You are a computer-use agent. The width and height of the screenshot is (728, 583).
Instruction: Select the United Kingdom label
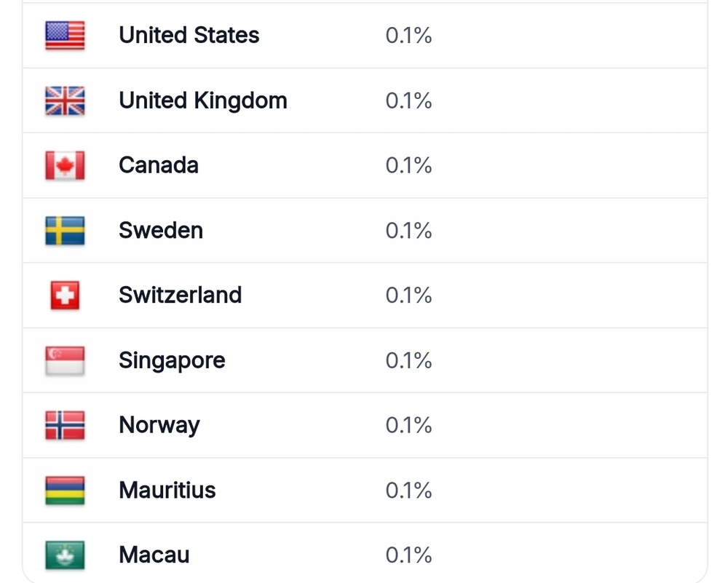coord(203,100)
